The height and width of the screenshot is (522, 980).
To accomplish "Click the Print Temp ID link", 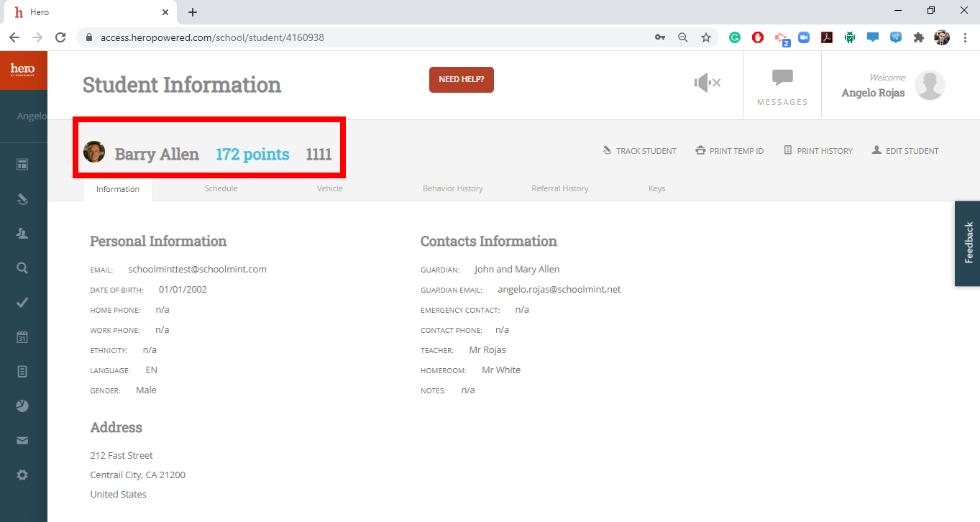I will click(x=729, y=151).
